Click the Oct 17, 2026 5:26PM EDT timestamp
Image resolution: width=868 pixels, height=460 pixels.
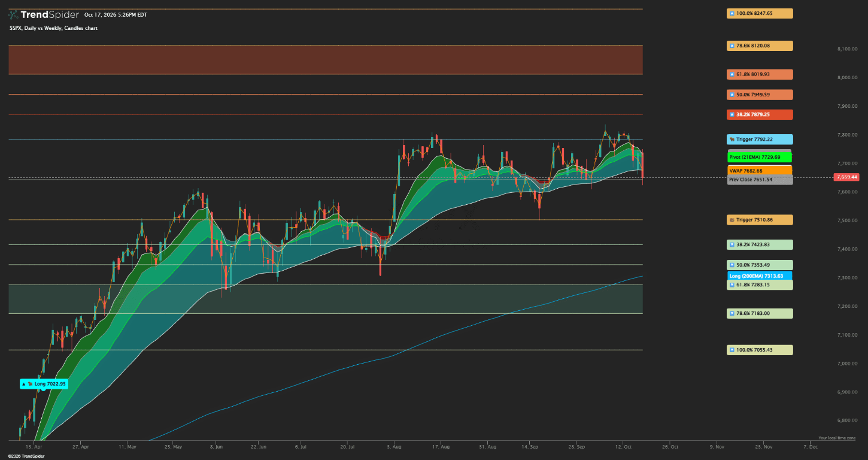[116, 15]
